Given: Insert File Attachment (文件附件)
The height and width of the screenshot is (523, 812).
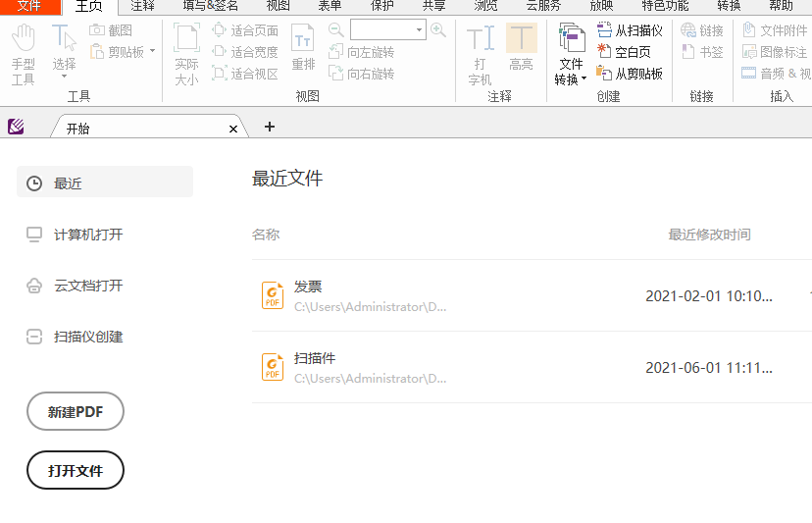Looking at the screenshot, I should 775,30.
